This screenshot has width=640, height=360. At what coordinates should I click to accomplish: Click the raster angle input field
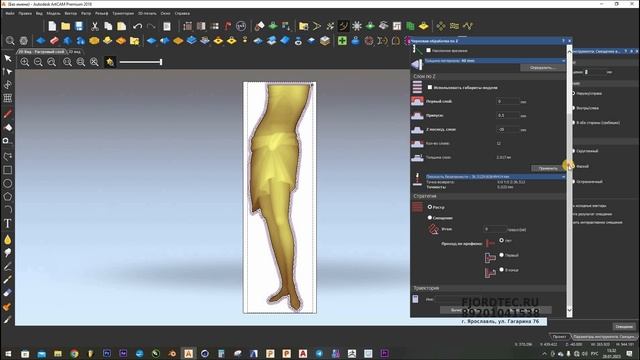(495, 229)
